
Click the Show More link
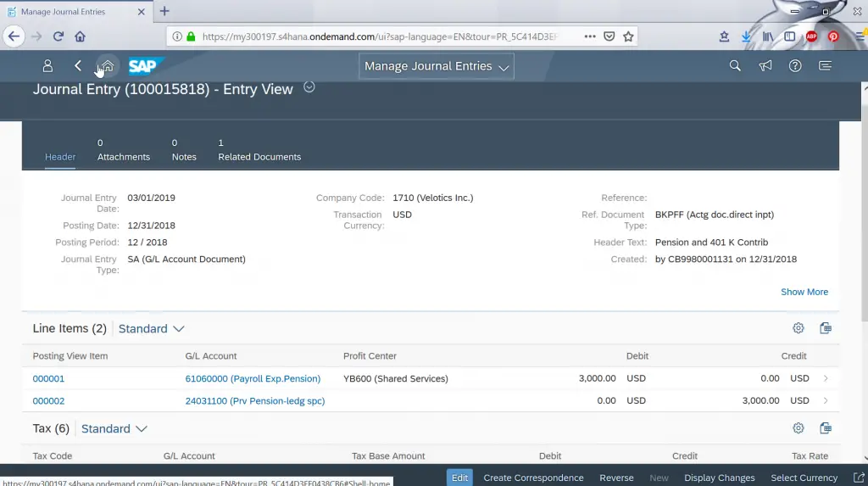point(804,292)
